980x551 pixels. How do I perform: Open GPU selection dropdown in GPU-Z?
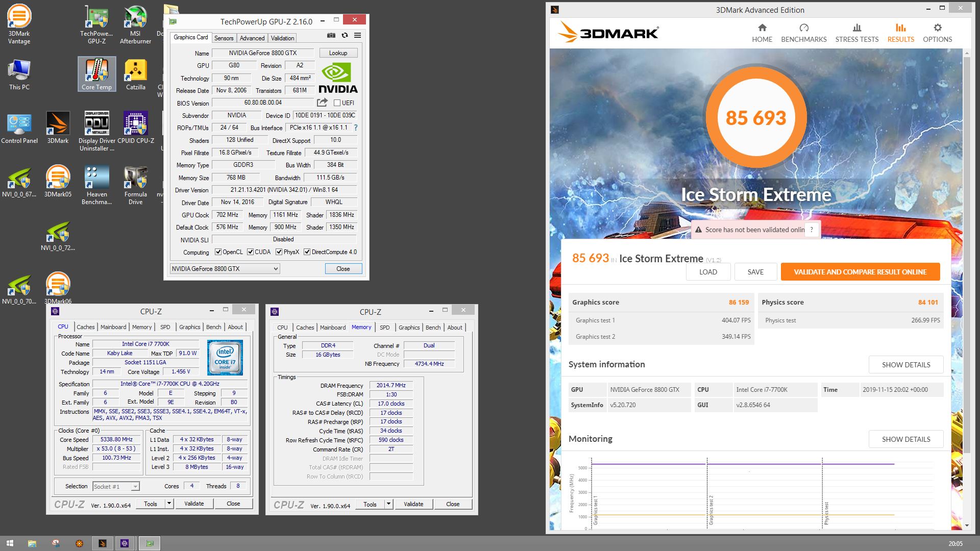click(x=225, y=269)
